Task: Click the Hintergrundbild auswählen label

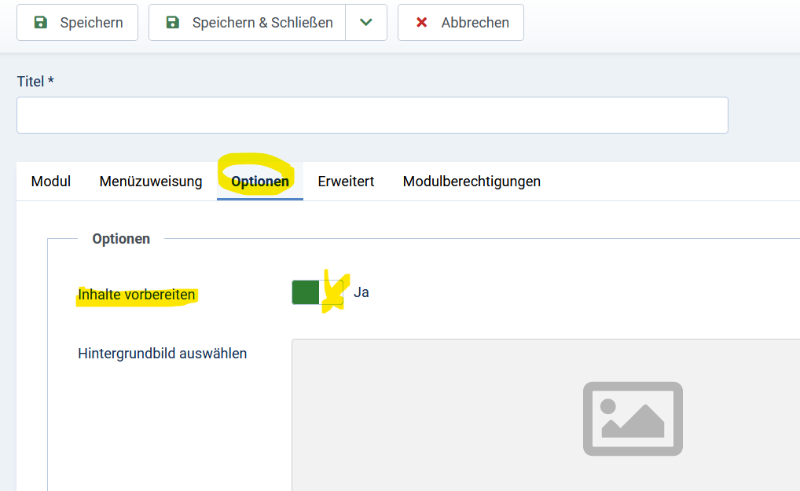Action: (162, 353)
